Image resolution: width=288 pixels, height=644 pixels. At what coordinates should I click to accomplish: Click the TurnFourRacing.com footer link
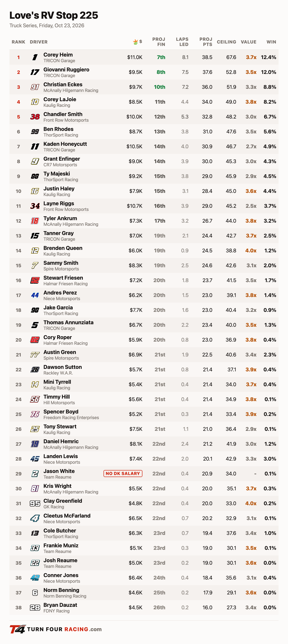(64, 629)
